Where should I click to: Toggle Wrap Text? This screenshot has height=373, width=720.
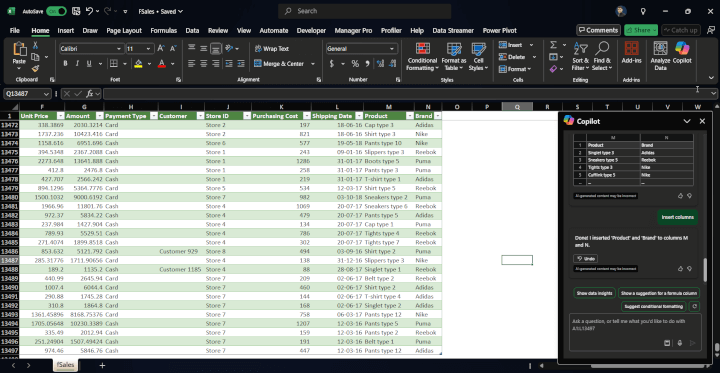click(272, 49)
